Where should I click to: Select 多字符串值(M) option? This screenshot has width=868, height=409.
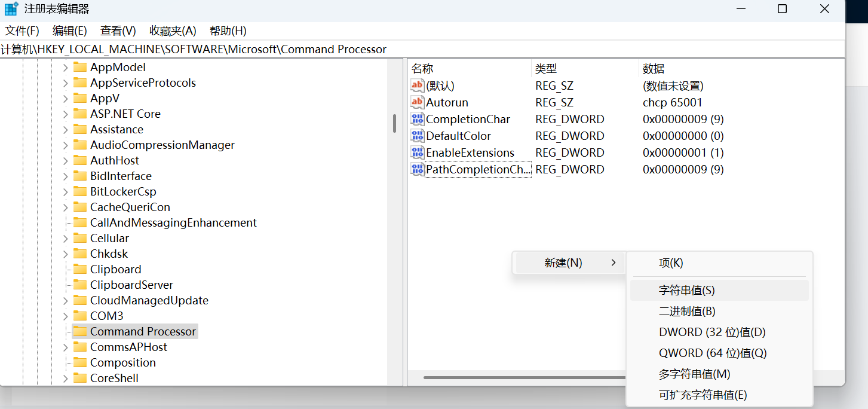click(x=719, y=374)
